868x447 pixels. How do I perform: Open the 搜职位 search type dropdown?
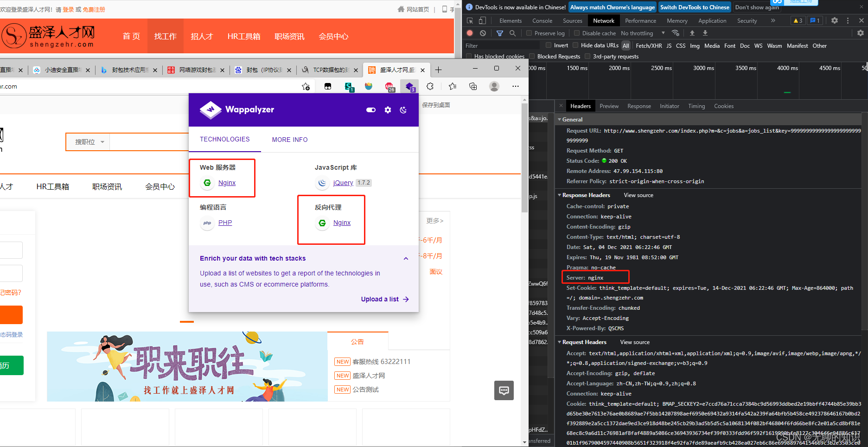(x=88, y=142)
